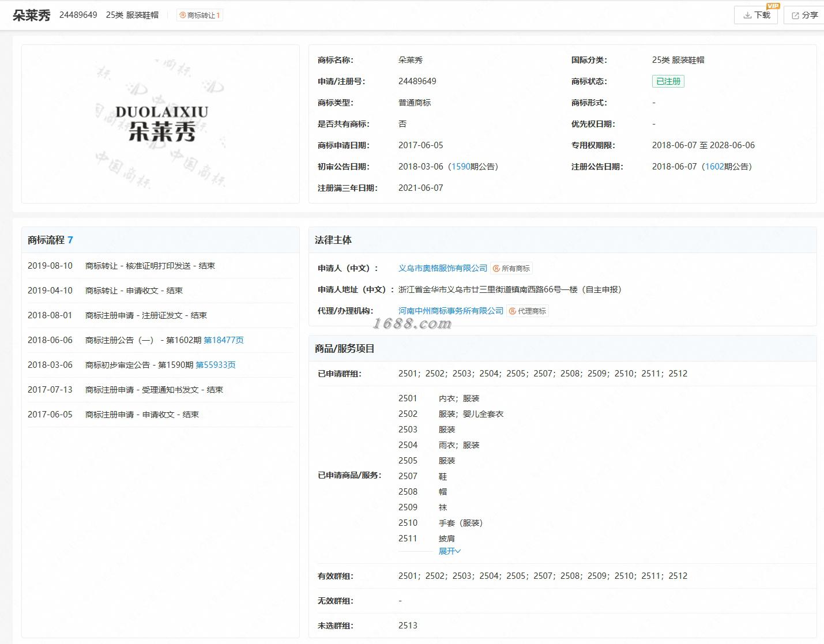Click the 已申请群组 codes list
The width and height of the screenshot is (824, 644).
[543, 374]
